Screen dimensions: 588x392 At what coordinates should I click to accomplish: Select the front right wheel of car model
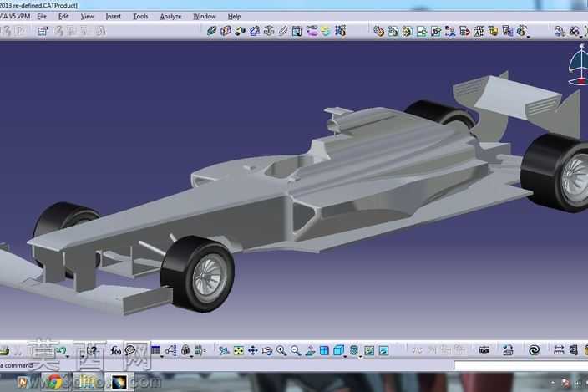[198, 274]
